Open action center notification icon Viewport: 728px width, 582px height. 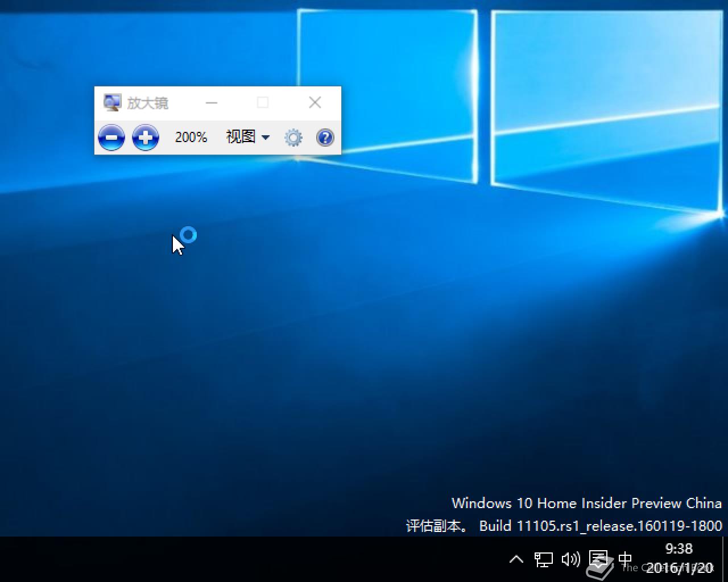[x=598, y=559]
